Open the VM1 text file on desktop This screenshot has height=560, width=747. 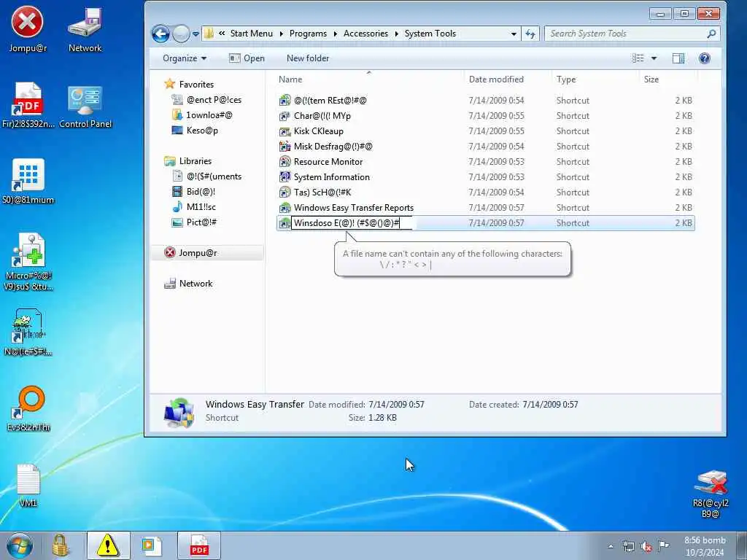[x=28, y=485]
